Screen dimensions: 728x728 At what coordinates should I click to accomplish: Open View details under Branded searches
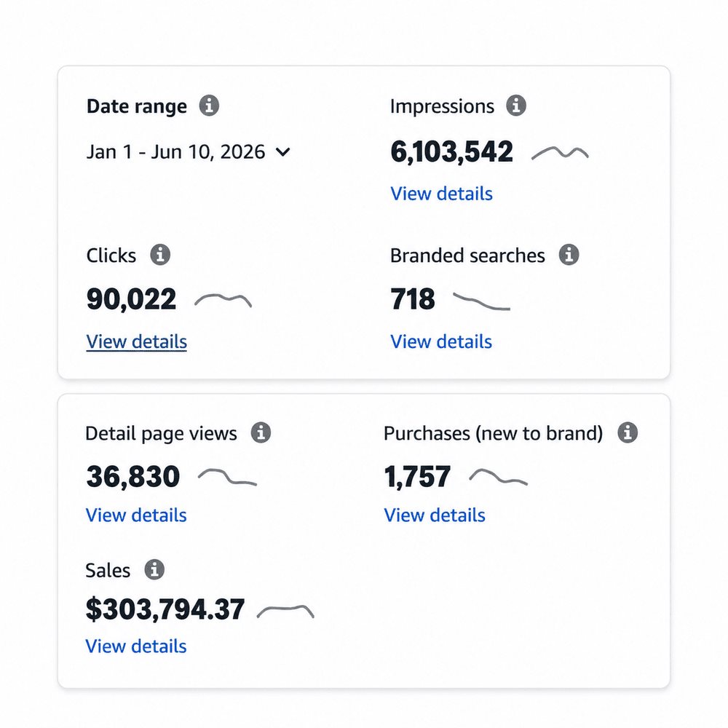(441, 341)
